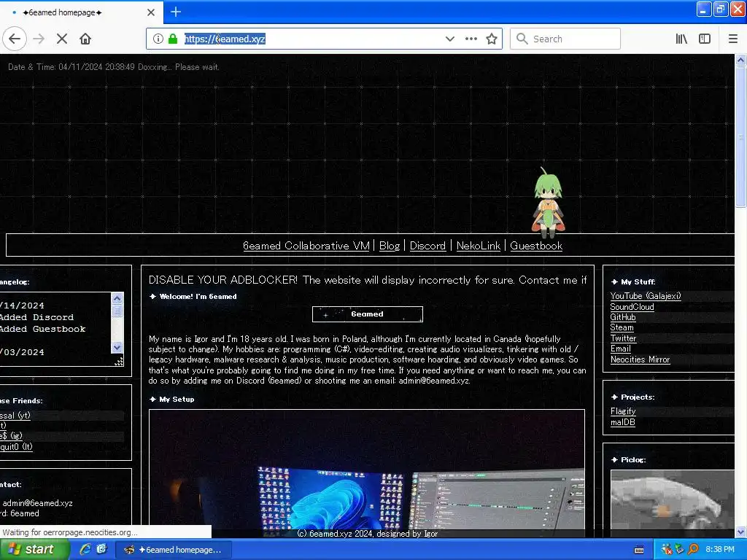The height and width of the screenshot is (560, 747).
Task: Open the 6eamed Collaborative VM link
Action: point(306,246)
